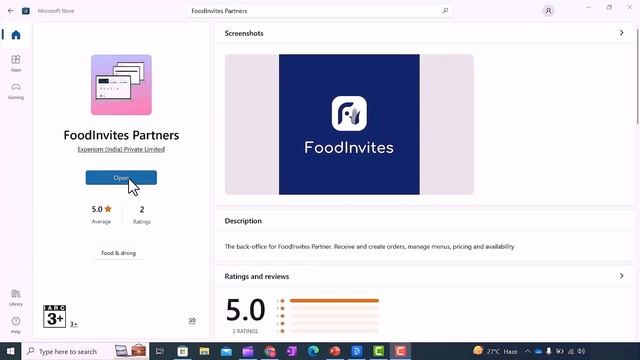Click the FoodInvites Partners app icon

(x=121, y=85)
